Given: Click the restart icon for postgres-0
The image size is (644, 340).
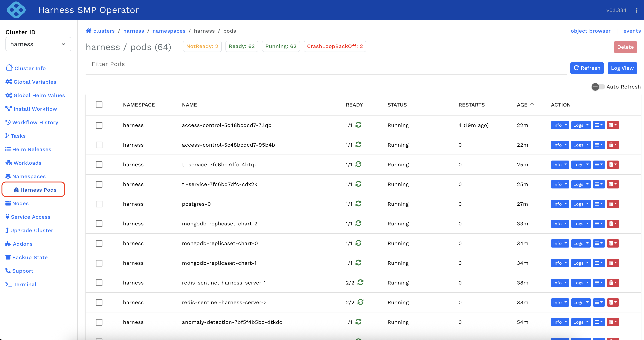Looking at the screenshot, I should [x=358, y=203].
